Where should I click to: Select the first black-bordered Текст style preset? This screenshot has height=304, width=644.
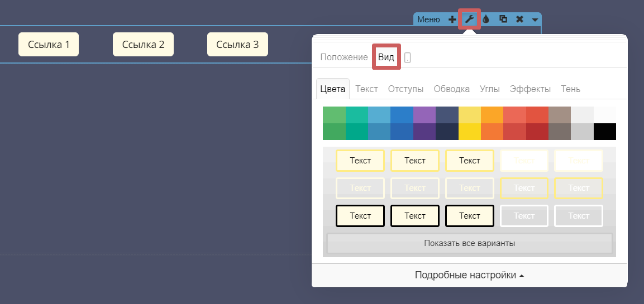click(360, 216)
